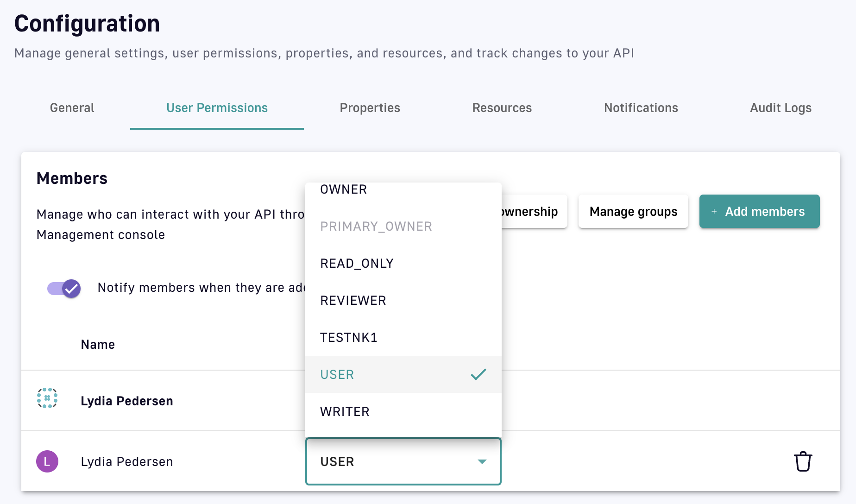Select the highlighted USER role option

pos(337,375)
